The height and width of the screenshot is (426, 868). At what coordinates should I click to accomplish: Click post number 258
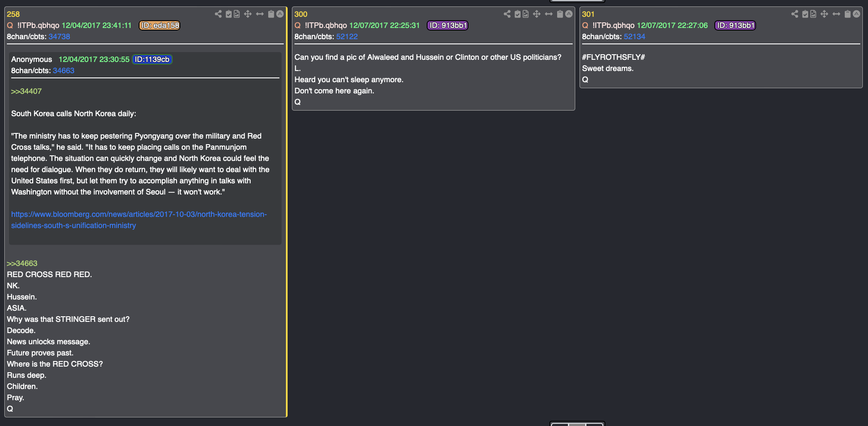tap(13, 14)
